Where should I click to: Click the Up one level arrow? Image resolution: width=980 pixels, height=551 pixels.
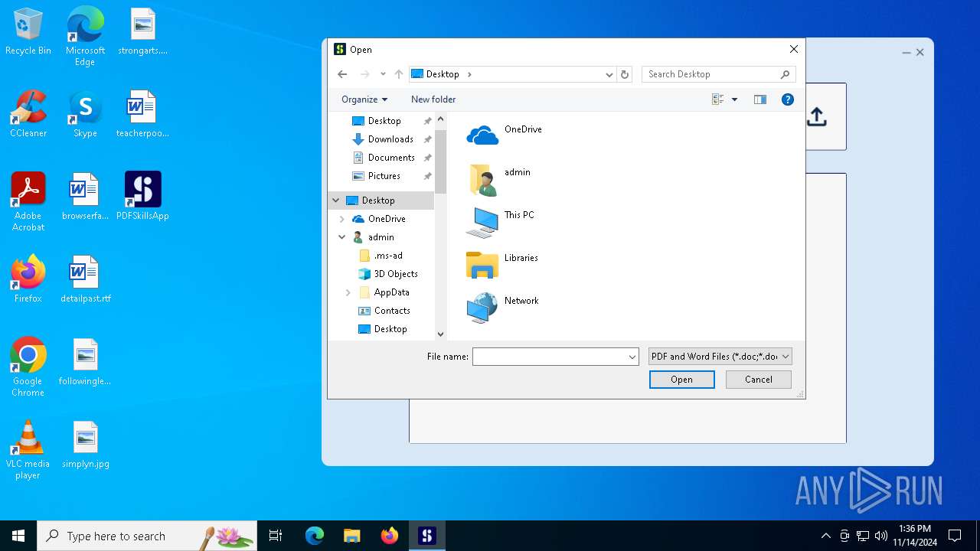399,74
